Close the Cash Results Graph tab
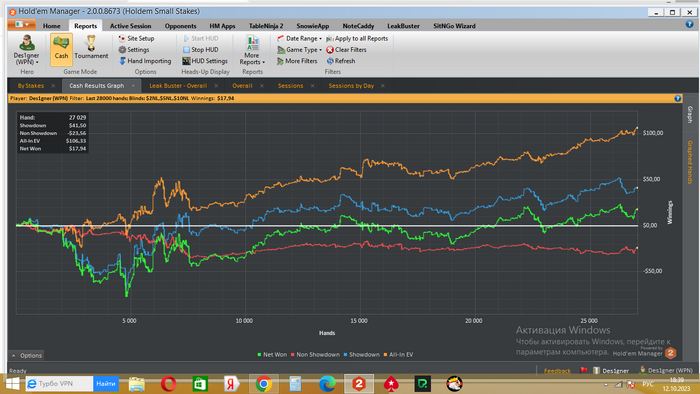 click(x=133, y=86)
